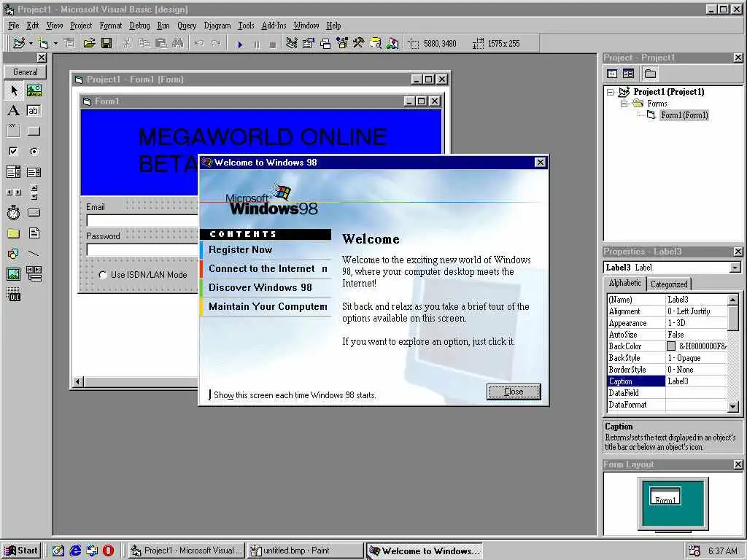Toggle Folders view in the Project panel
Screen dimensions: 747x560
pos(650,74)
